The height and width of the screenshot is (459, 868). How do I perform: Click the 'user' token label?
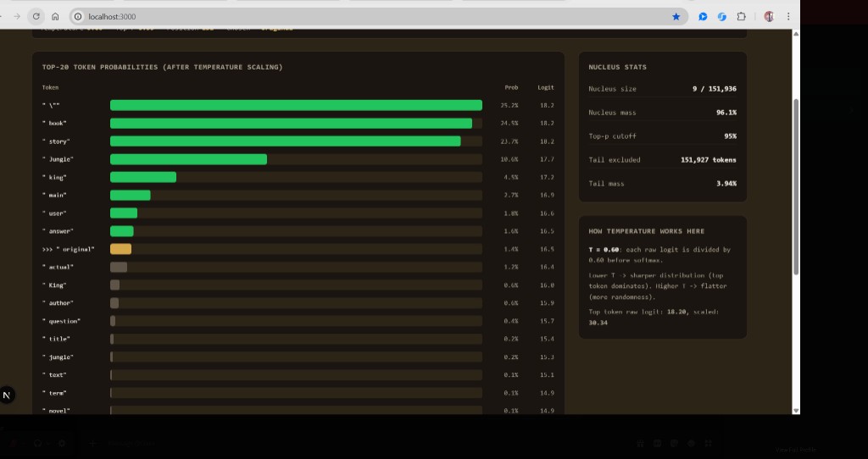(x=54, y=213)
